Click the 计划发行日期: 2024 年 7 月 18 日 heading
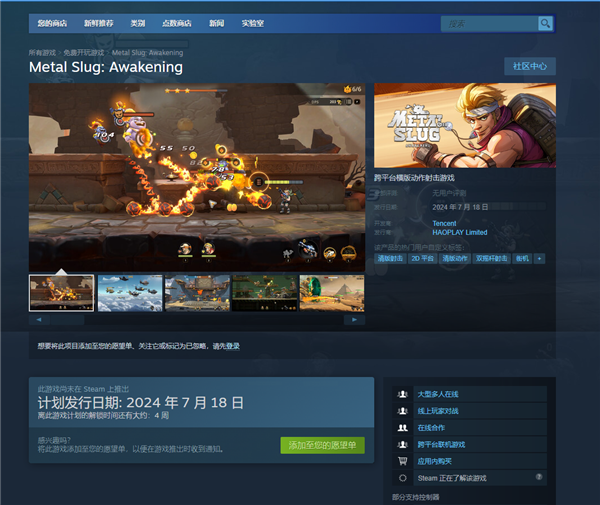This screenshot has height=505, width=600. click(140, 402)
